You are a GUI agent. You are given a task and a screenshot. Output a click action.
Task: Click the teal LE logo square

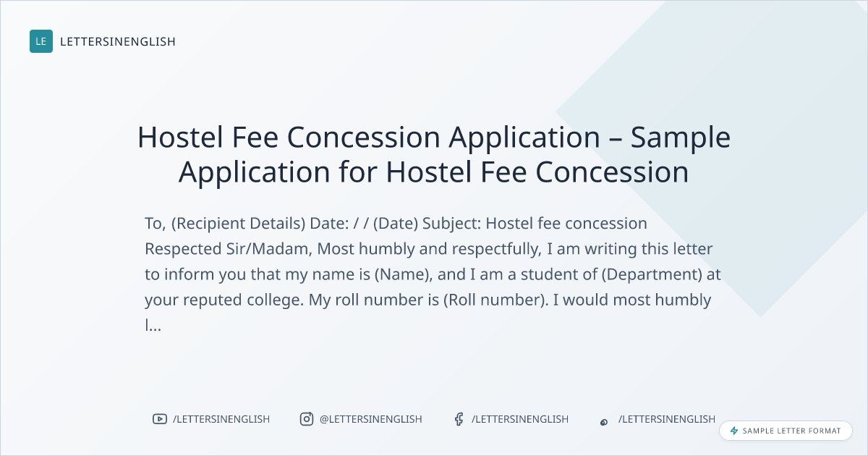pos(41,41)
